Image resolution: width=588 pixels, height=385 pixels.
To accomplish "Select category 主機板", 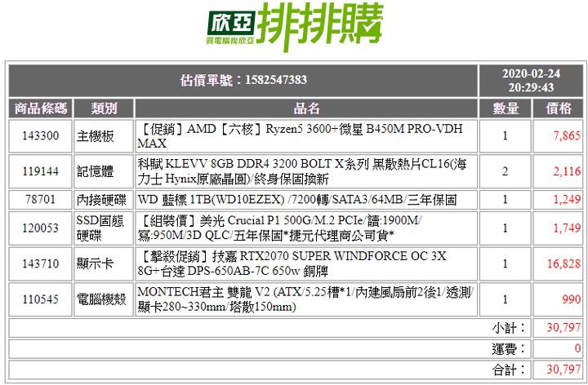I will pos(95,136).
